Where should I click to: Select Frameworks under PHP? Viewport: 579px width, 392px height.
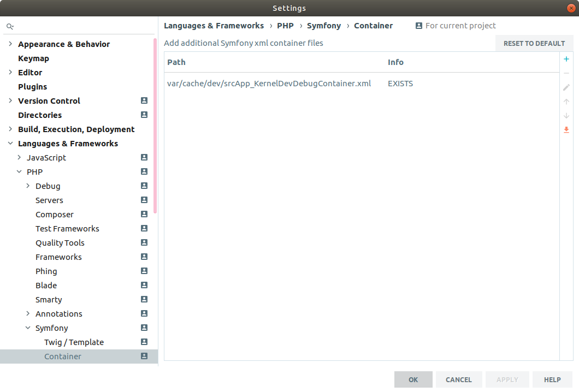(58, 257)
